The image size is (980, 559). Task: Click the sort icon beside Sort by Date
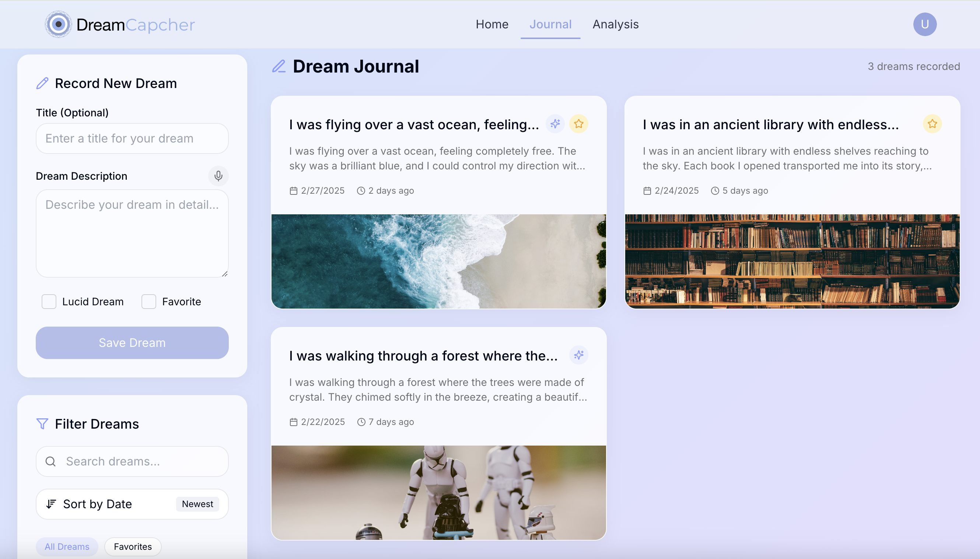click(x=51, y=504)
